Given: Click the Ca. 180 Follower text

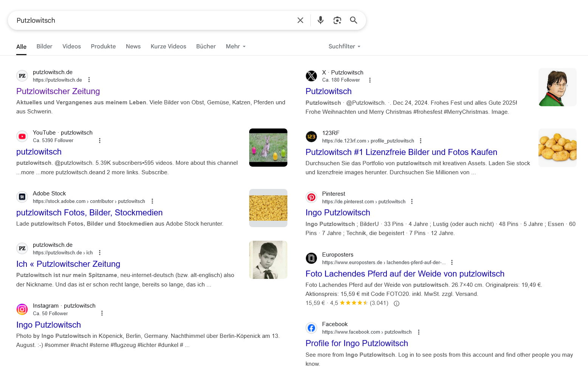Looking at the screenshot, I should pyautogui.click(x=341, y=80).
